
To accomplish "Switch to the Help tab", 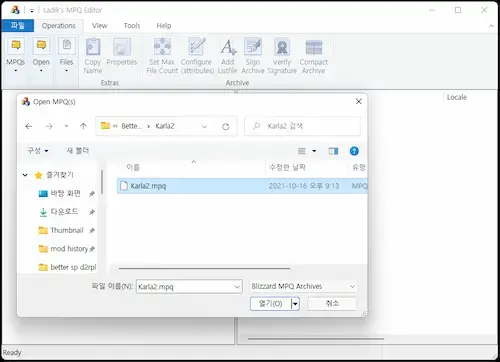I will 164,26.
